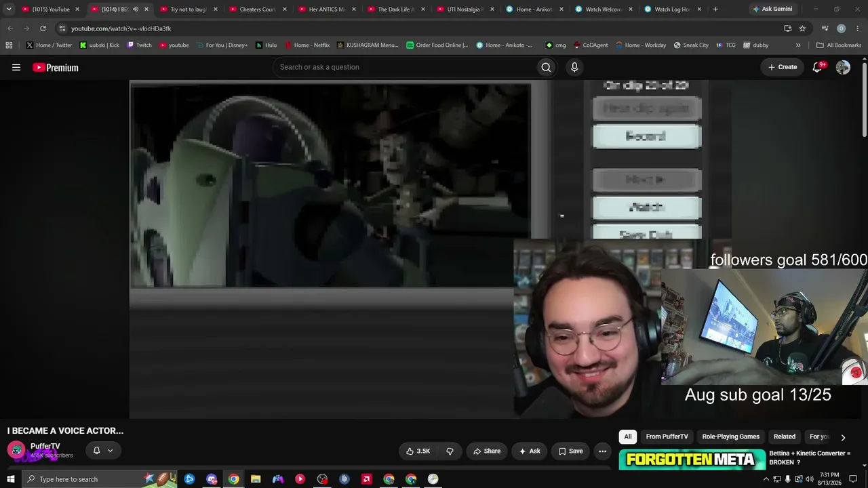
Task: Open the Sneak City bookmark
Action: (691, 45)
